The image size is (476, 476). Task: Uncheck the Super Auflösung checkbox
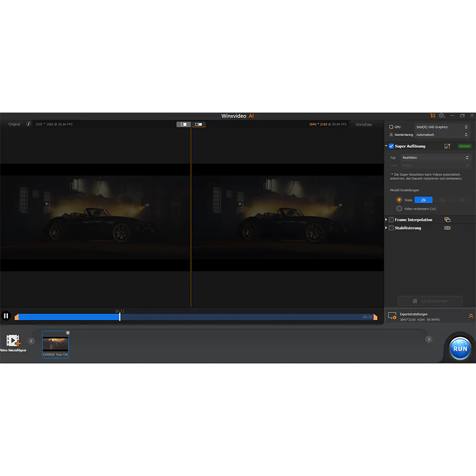pyautogui.click(x=391, y=146)
